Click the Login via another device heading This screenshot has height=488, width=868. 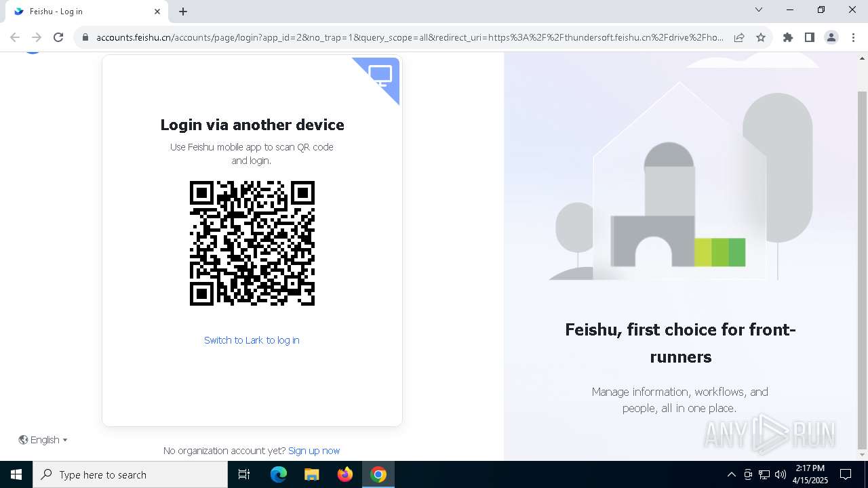[x=252, y=125]
